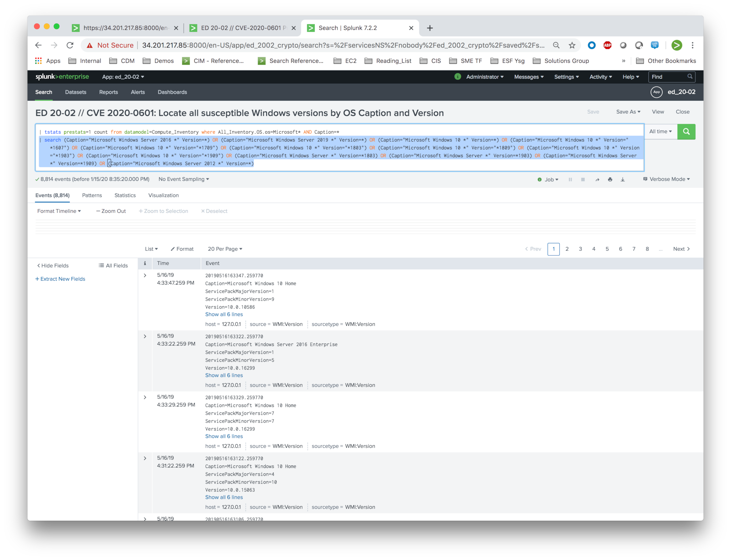Click the browser address bar URL
The height and width of the screenshot is (560, 731).
[x=343, y=45]
